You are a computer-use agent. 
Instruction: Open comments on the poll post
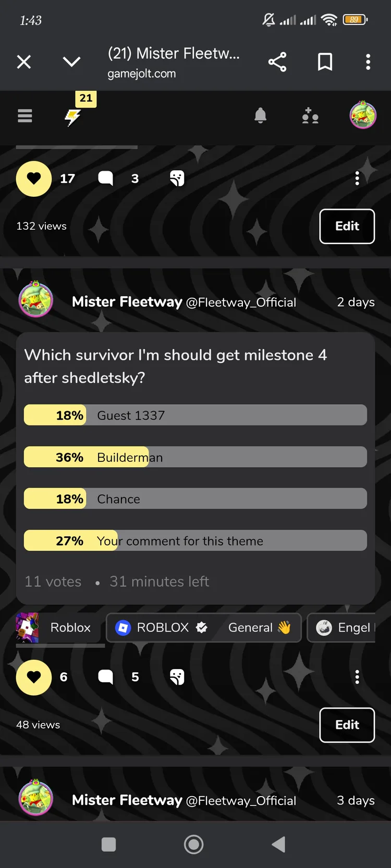106,677
